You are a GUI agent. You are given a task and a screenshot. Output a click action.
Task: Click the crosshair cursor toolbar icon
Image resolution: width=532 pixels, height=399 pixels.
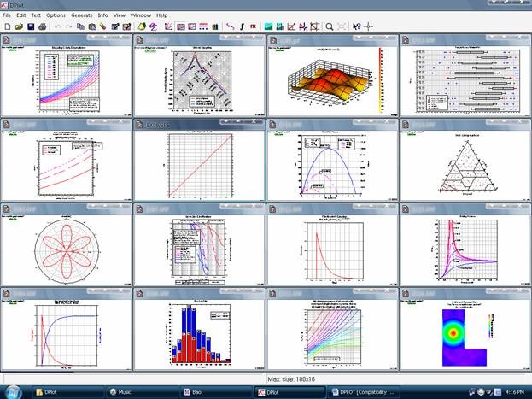coord(368,26)
